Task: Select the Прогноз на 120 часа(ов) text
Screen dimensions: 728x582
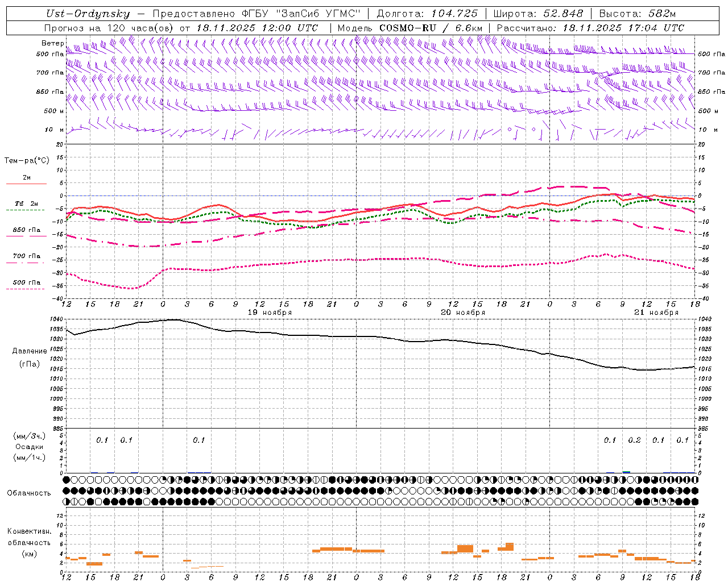Action: coord(110,28)
